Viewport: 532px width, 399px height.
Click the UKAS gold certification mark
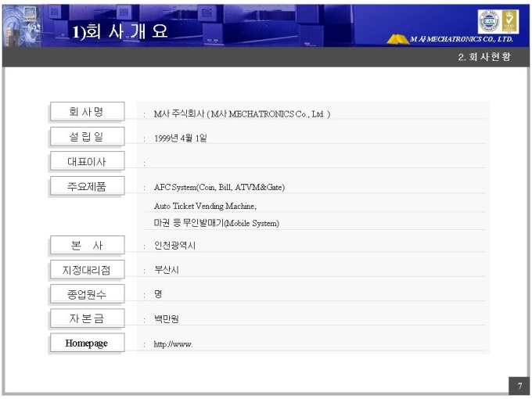[509, 21]
